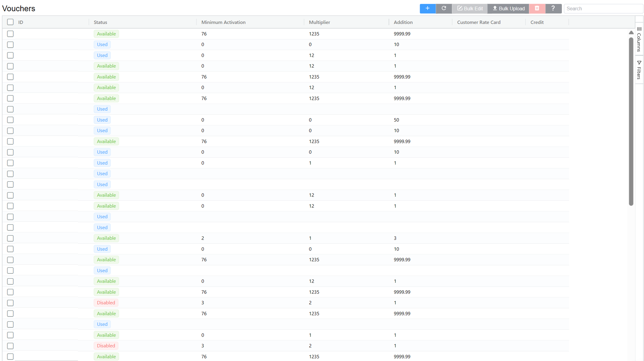Sort by the Multiplier column header
Screen dimensions: 644x361
319,22
